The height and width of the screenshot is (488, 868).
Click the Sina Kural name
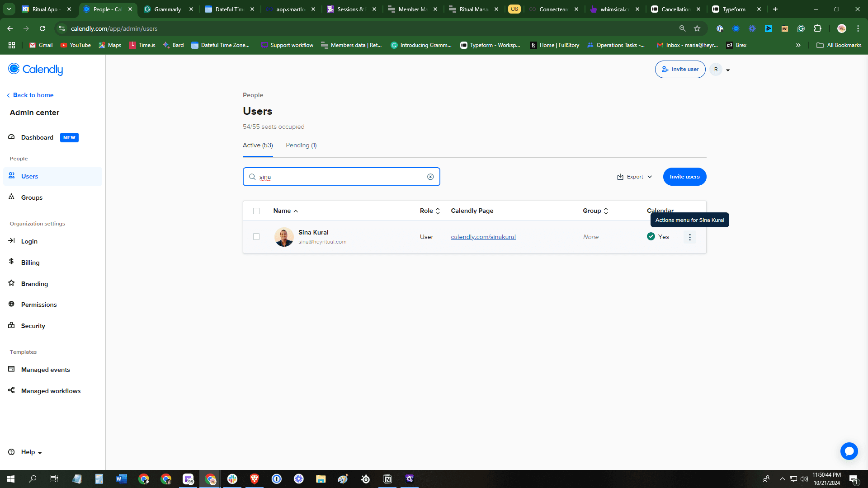click(x=313, y=232)
